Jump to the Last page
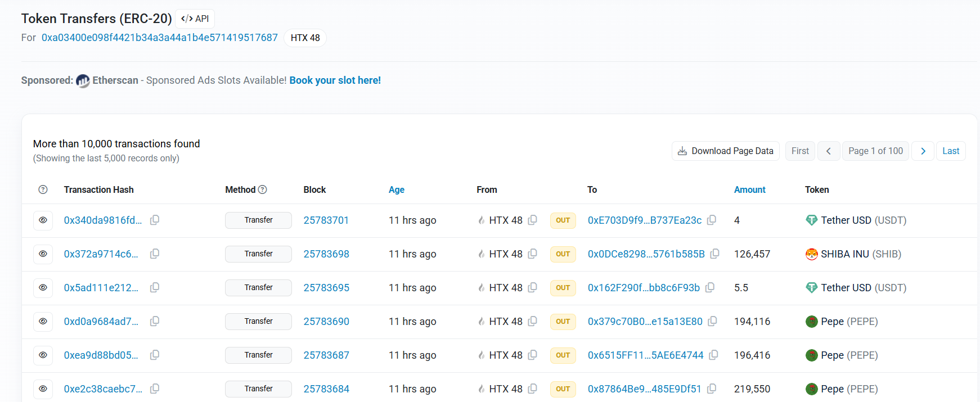This screenshot has height=402, width=980. click(951, 151)
